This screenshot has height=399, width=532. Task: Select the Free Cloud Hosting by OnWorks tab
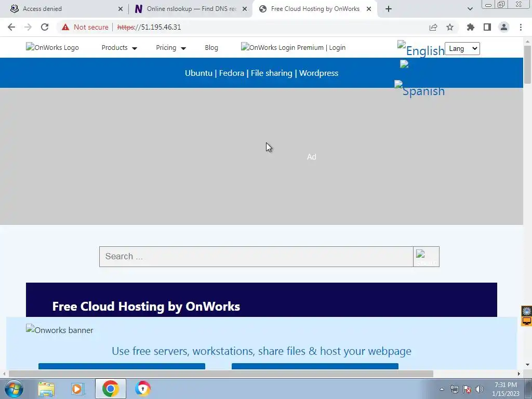click(x=314, y=9)
